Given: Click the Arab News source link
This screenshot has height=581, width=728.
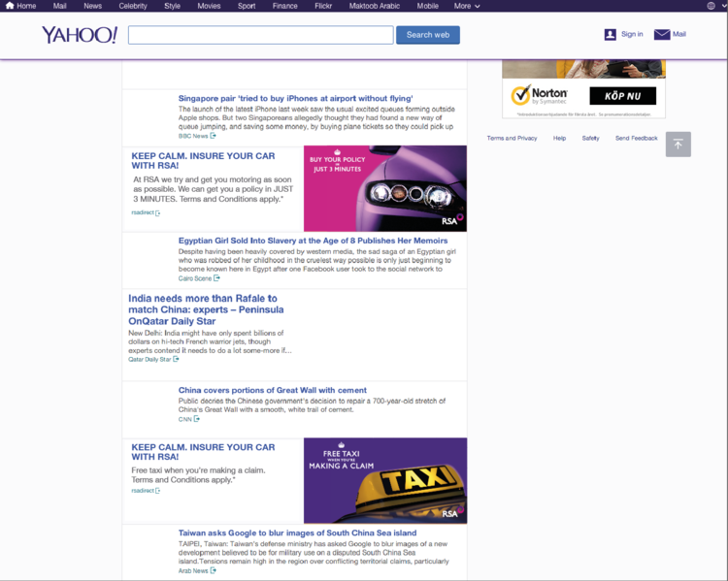Looking at the screenshot, I should (193, 570).
